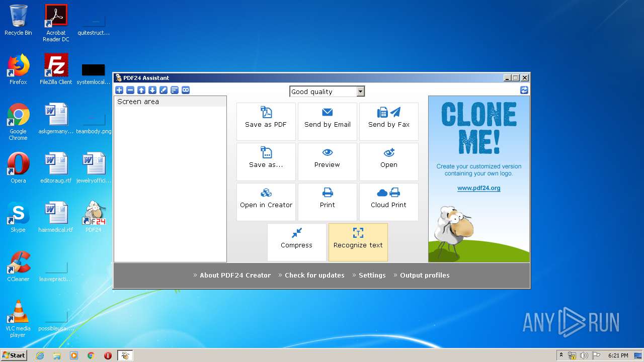Refresh using the top-right reload icon
The image size is (644, 362).
(x=524, y=90)
